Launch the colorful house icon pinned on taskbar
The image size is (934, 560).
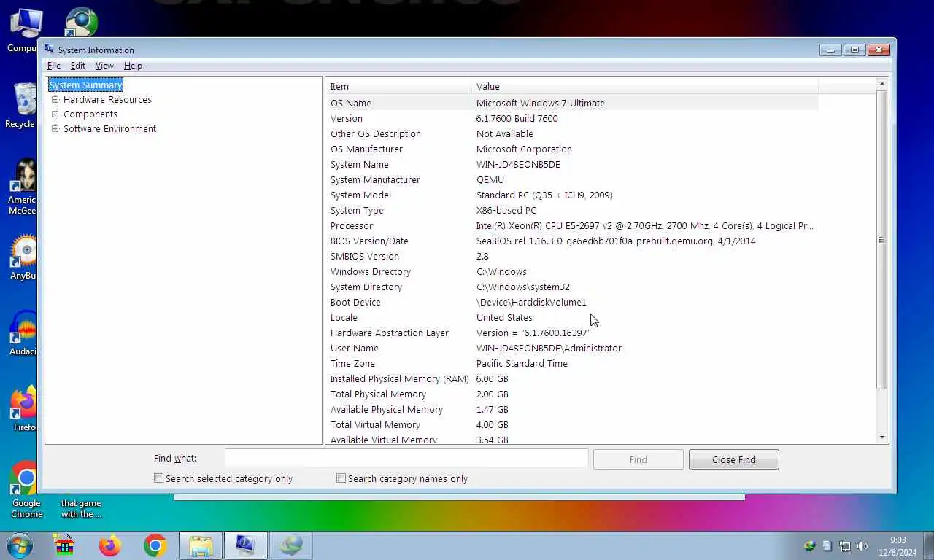(x=65, y=545)
